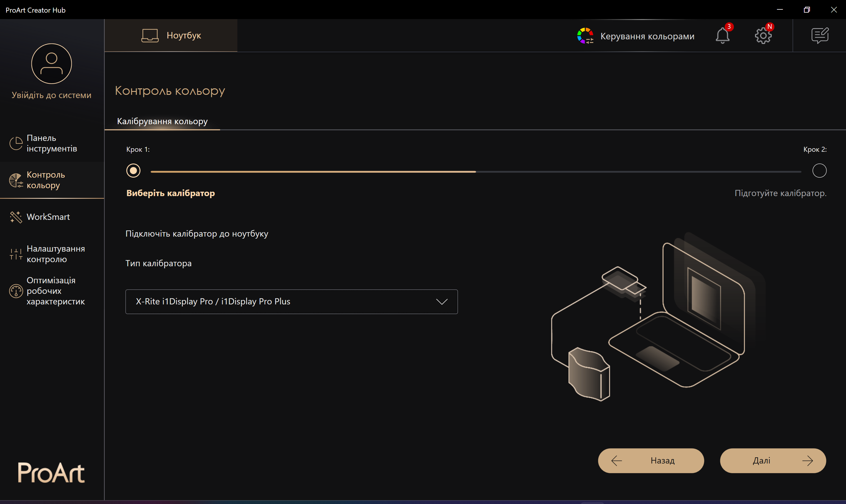The width and height of the screenshot is (846, 504).
Task: Select the Крок 2 radio marker
Action: coord(820,171)
